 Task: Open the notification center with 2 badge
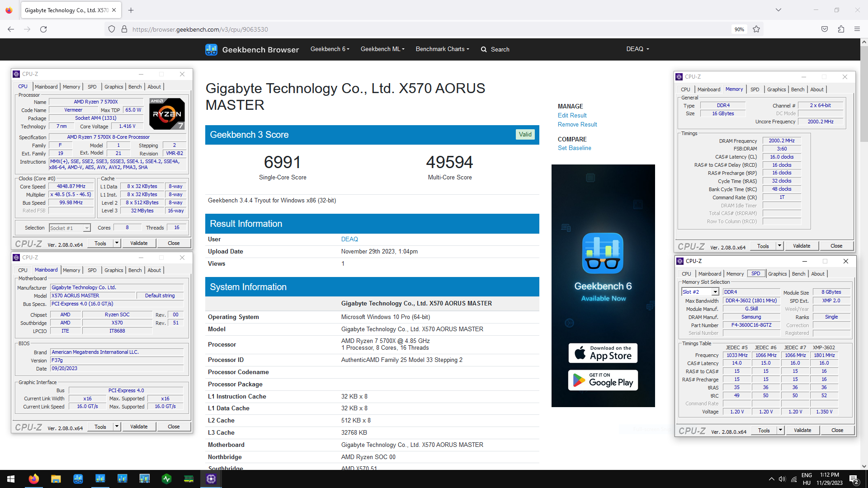(854, 479)
